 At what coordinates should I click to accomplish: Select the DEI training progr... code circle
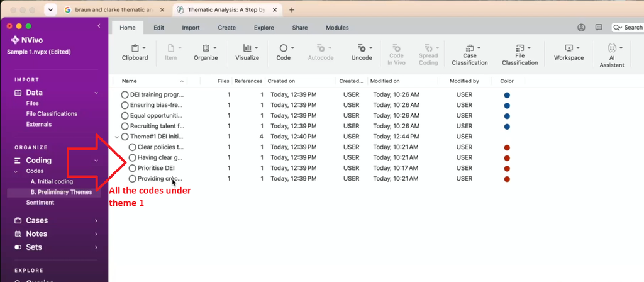125,94
